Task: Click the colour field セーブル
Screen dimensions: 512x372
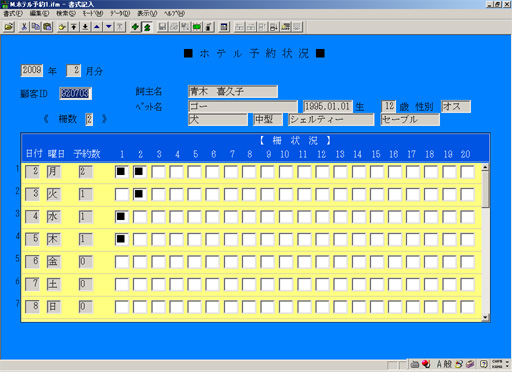Action: pos(410,119)
